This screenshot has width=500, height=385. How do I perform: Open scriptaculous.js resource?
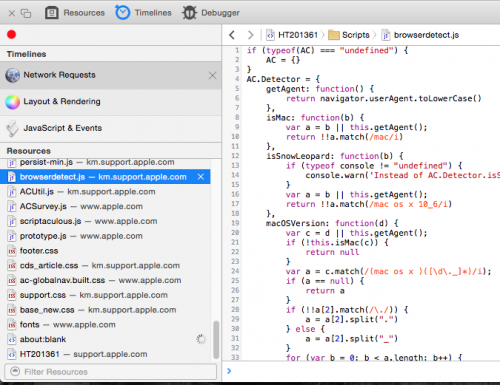(105, 221)
